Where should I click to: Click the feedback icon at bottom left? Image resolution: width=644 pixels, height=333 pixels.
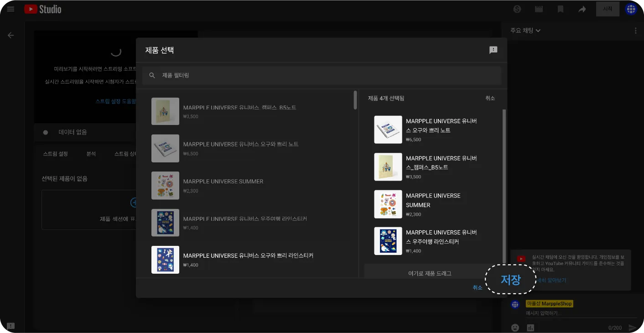click(x=11, y=326)
